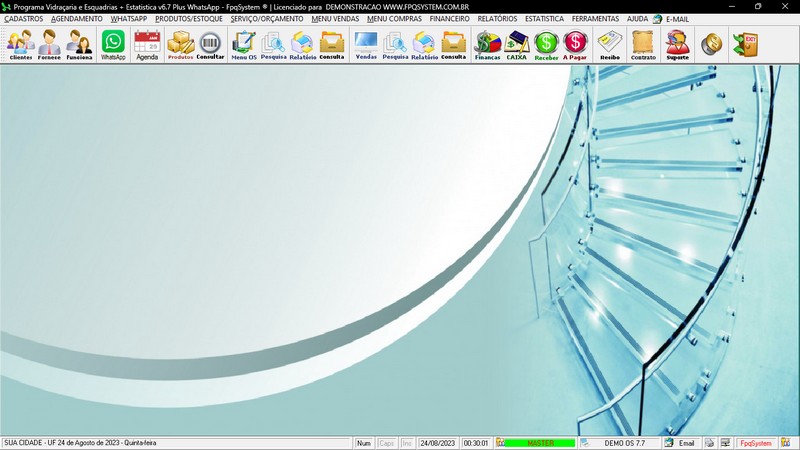Screen dimensions: 800x450
Task: Click the Consultar barcode icon
Action: pos(210,45)
